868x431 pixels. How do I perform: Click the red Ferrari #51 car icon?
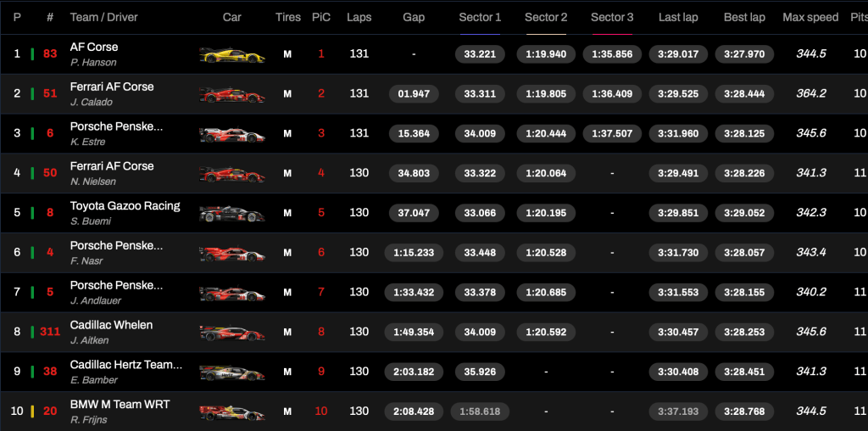coord(231,95)
